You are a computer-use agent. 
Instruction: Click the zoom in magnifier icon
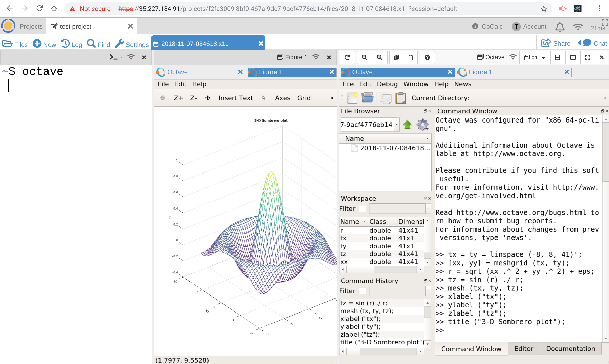[379, 57]
